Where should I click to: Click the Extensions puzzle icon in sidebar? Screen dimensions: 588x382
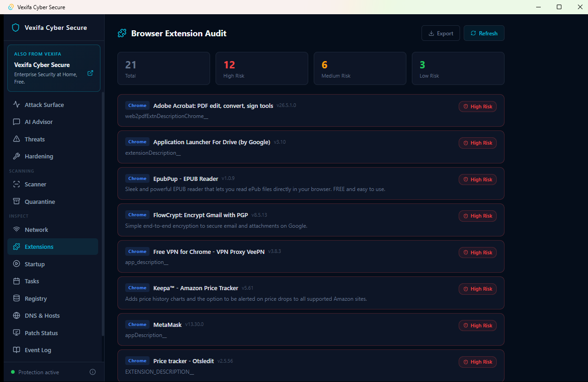tap(17, 247)
